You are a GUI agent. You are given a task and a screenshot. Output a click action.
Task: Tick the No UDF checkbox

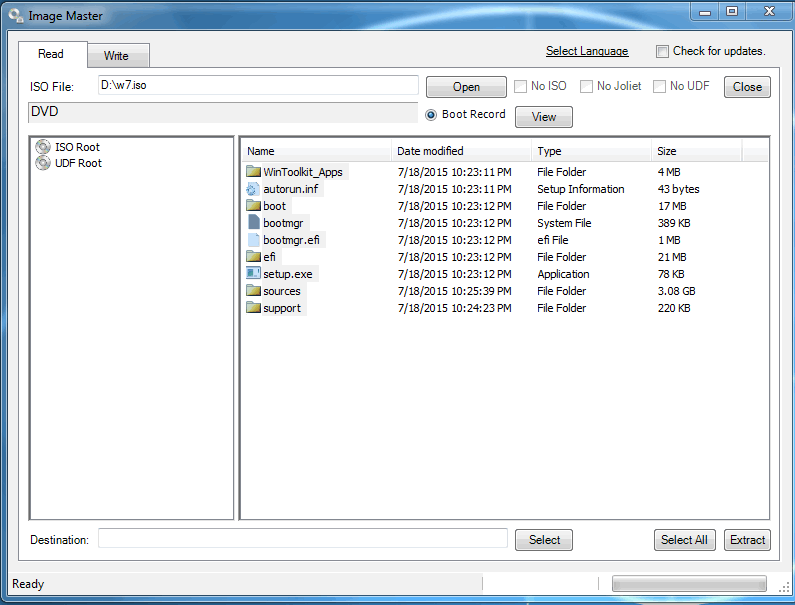coord(659,87)
